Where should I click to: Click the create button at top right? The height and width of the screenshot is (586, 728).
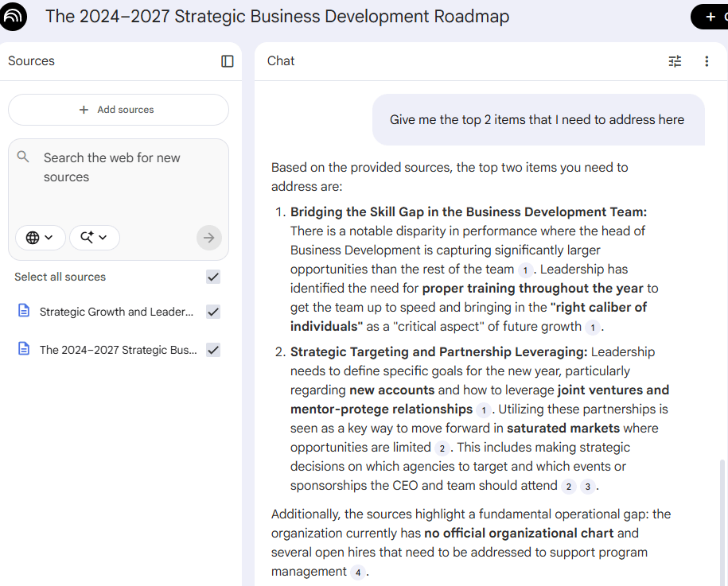710,17
